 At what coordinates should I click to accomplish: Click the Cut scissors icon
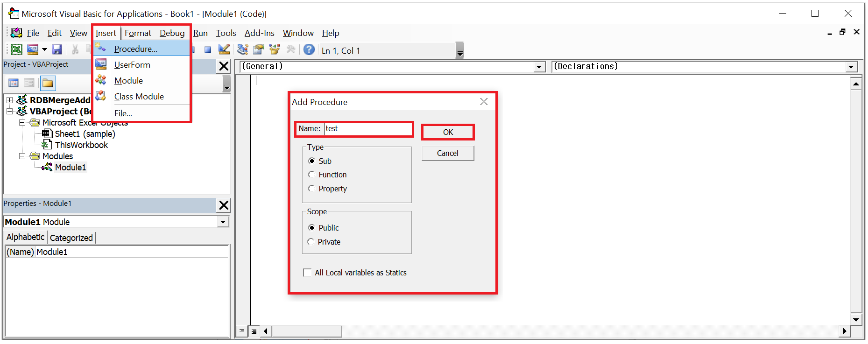(x=75, y=49)
